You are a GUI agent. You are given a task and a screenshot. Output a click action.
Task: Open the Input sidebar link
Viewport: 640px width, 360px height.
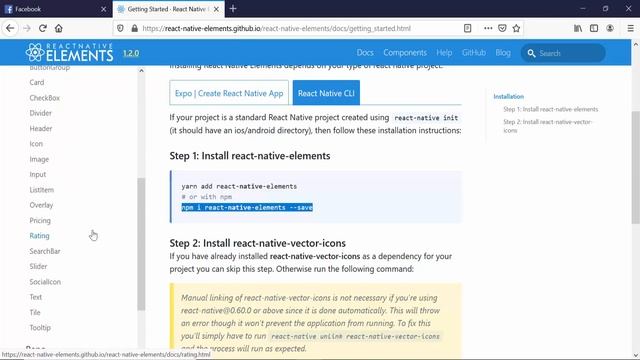38,174
